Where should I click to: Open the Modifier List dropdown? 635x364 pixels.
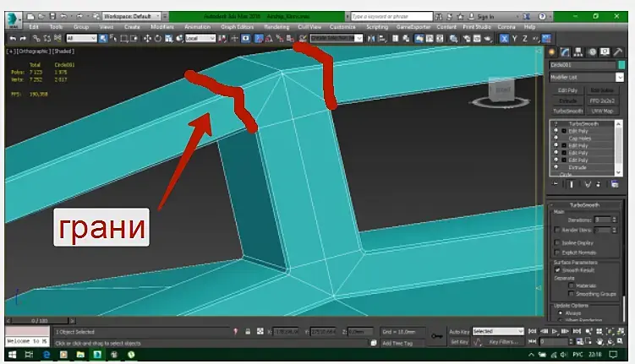click(x=587, y=77)
